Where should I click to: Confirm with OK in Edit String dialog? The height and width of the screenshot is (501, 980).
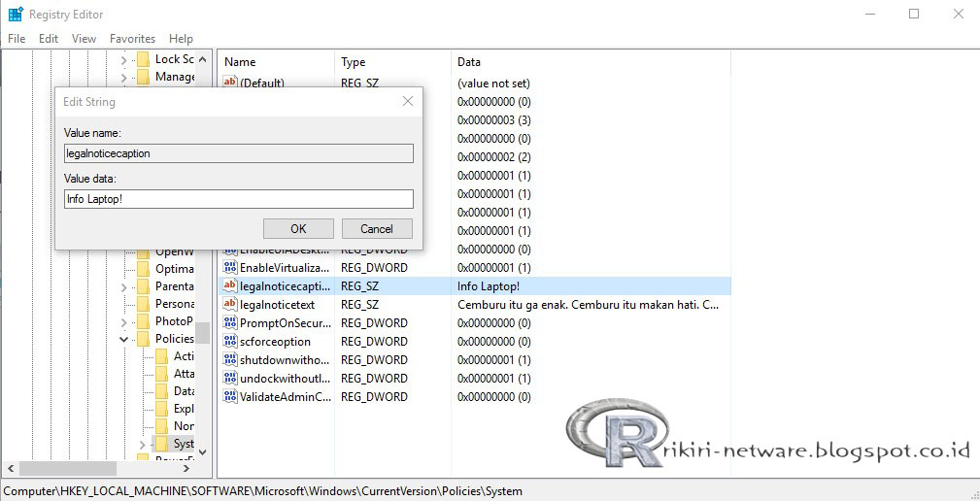[x=298, y=228]
